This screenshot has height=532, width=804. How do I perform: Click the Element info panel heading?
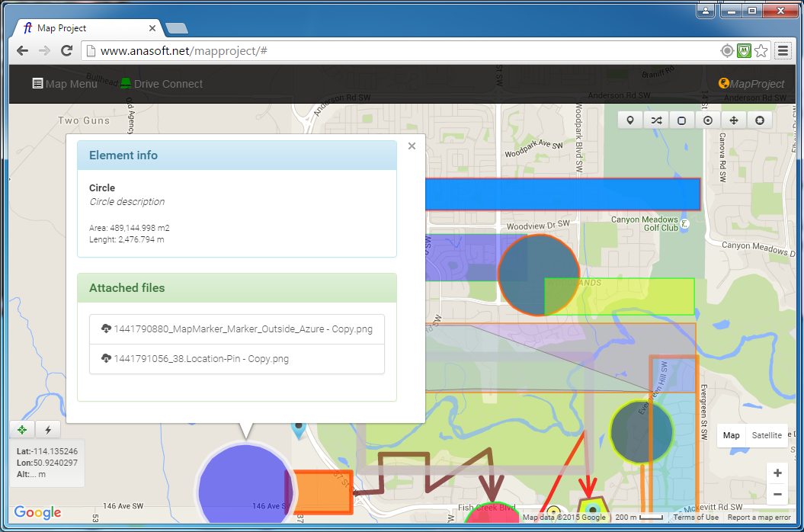(x=237, y=155)
